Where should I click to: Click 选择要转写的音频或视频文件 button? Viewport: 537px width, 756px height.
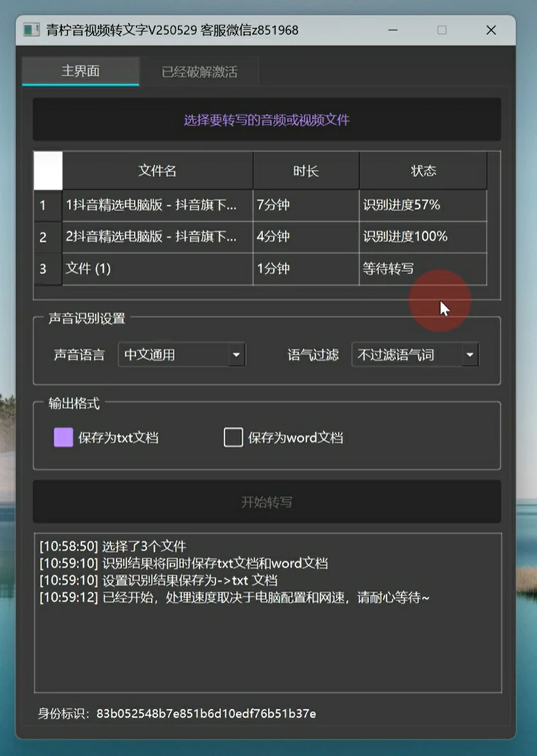coord(267,119)
